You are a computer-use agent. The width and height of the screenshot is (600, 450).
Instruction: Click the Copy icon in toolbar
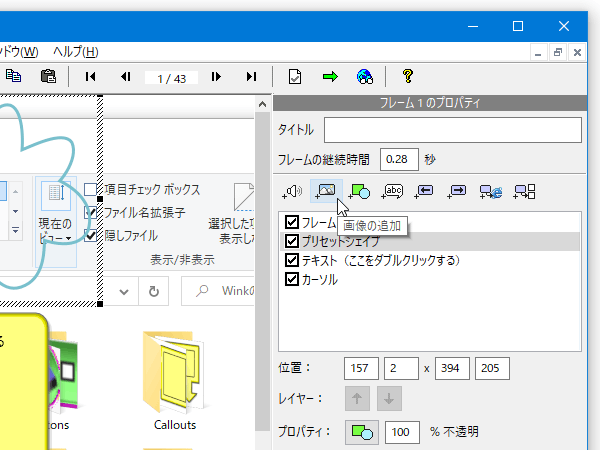click(x=13, y=76)
